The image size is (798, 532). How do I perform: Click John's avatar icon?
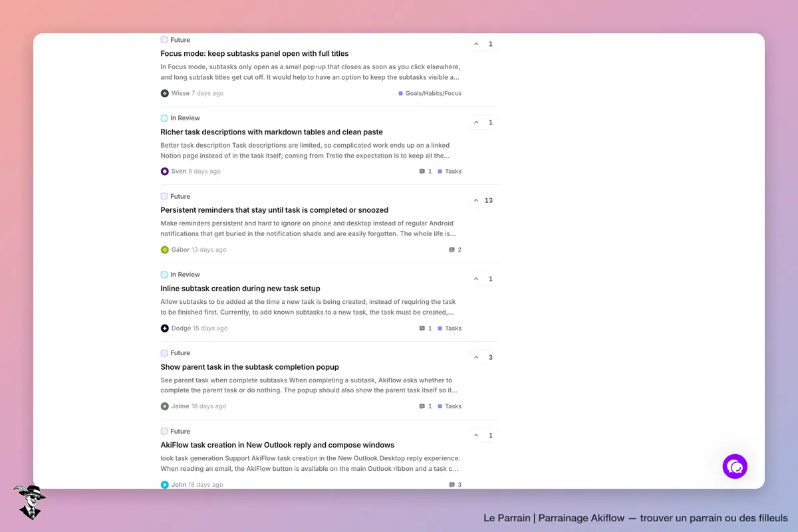[165, 485]
